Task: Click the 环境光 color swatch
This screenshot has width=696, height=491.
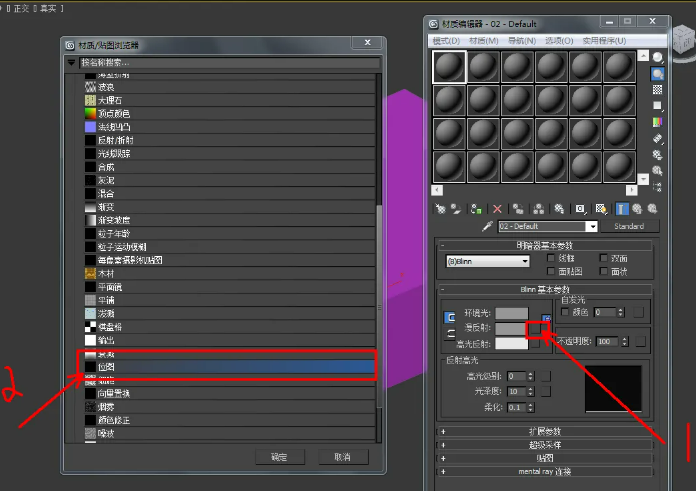Action: click(512, 313)
